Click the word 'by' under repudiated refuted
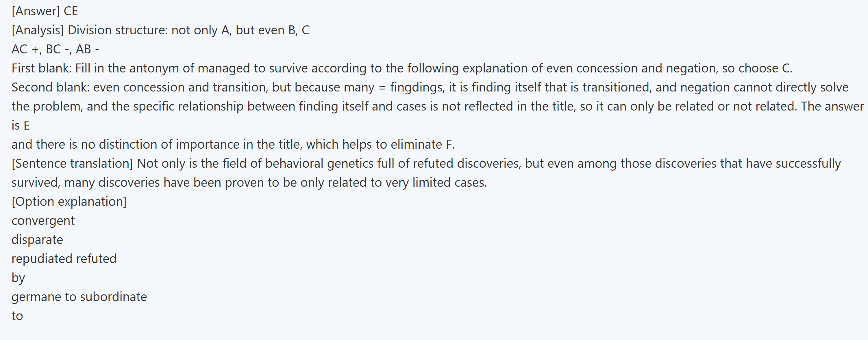The image size is (868, 340). 18,278
